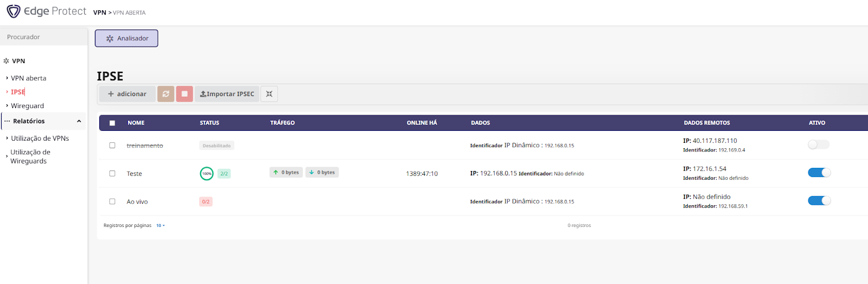Tick the checkbox for Ao vivo row
This screenshot has height=284, width=868.
coord(112,201)
